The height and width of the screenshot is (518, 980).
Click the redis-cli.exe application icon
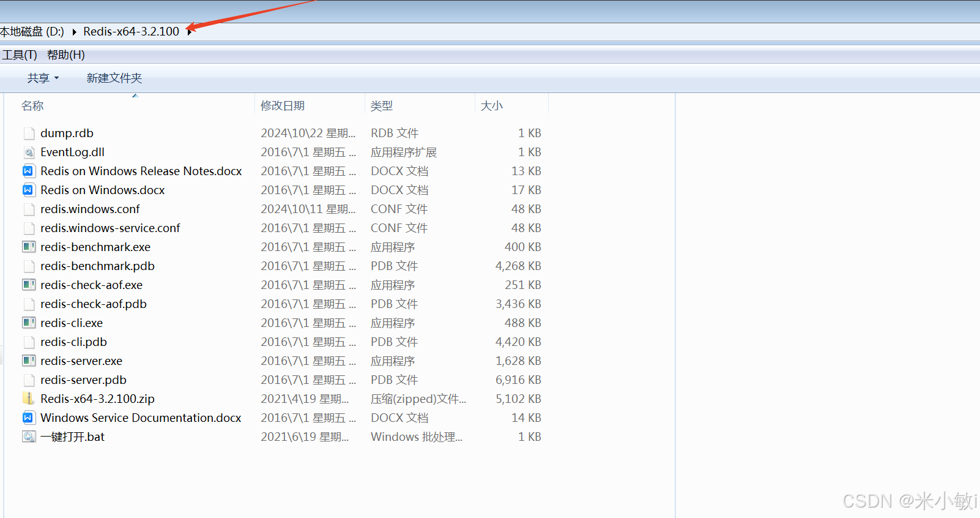click(29, 323)
